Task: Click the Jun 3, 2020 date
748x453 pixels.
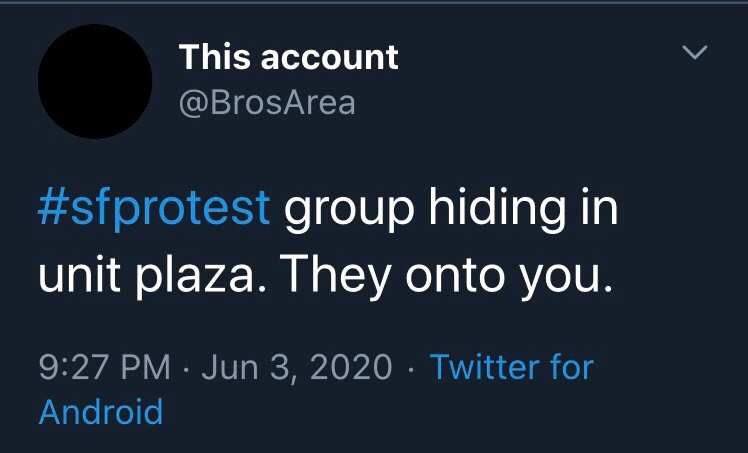Action: click(x=297, y=367)
